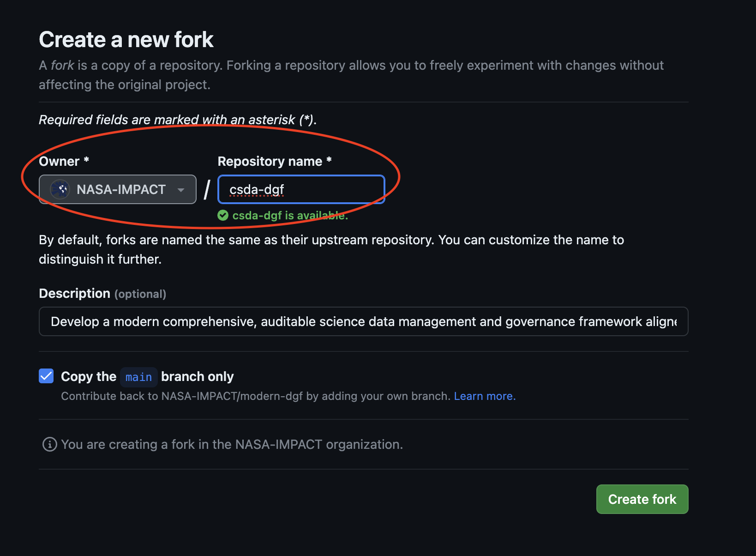The width and height of the screenshot is (756, 556).
Task: Click the "Create a new fork" heading
Action: pos(126,40)
